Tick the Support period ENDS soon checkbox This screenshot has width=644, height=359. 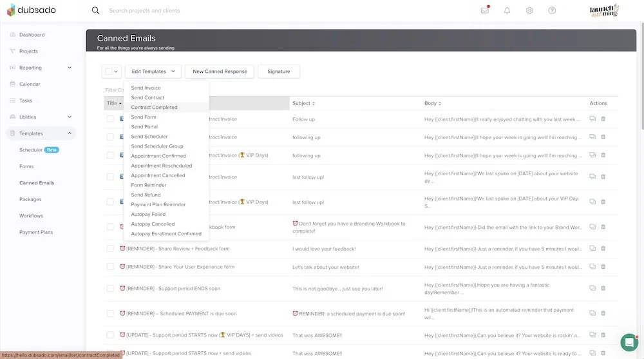[110, 288]
